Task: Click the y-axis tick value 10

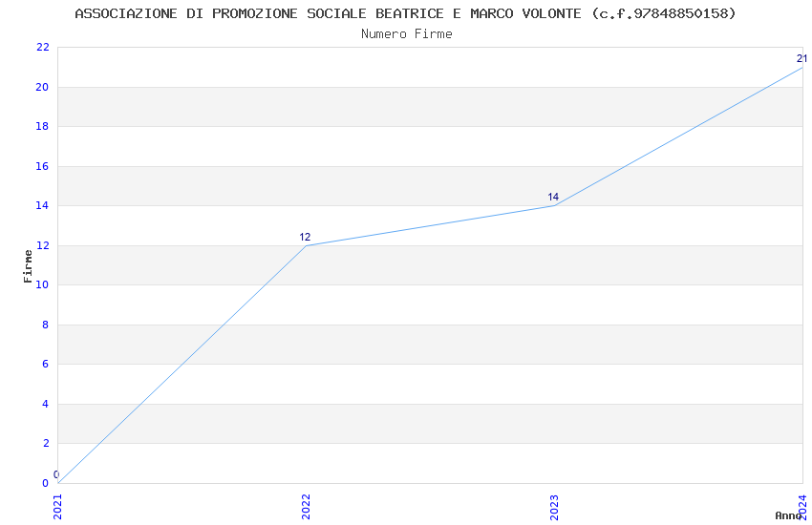Action: tap(42, 284)
